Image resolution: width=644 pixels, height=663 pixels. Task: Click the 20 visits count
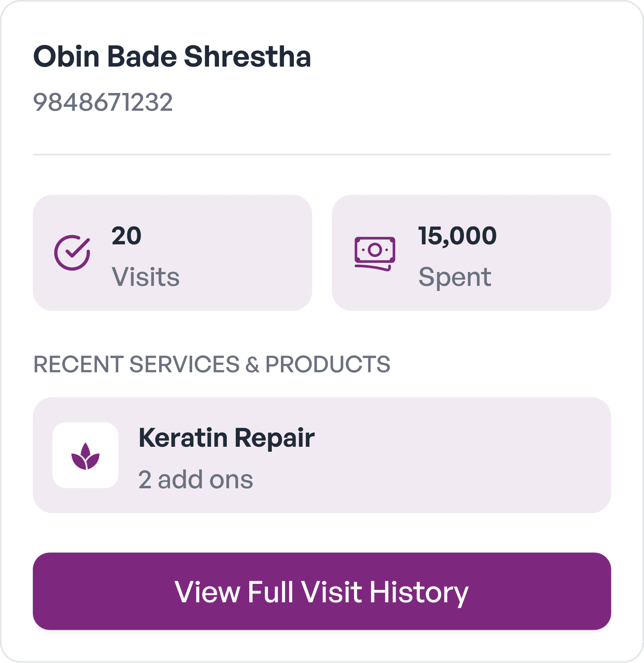coord(126,235)
